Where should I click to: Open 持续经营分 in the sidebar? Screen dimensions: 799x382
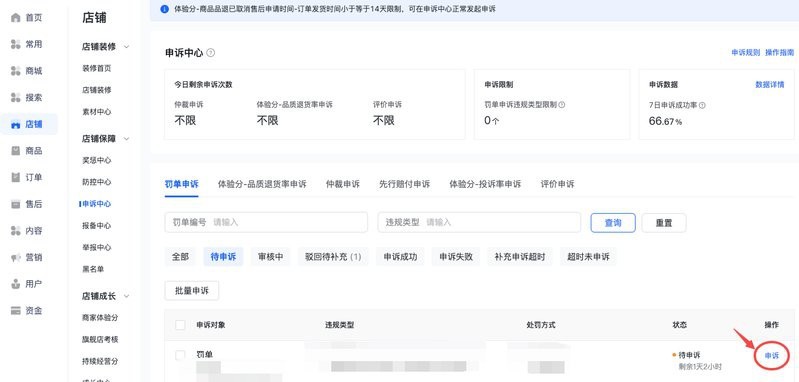pos(100,361)
